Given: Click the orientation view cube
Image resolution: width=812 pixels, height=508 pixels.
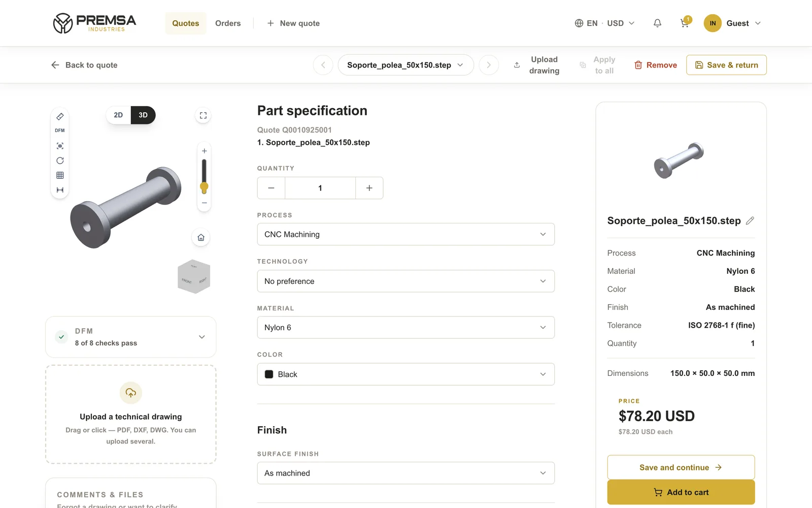Looking at the screenshot, I should click(194, 276).
